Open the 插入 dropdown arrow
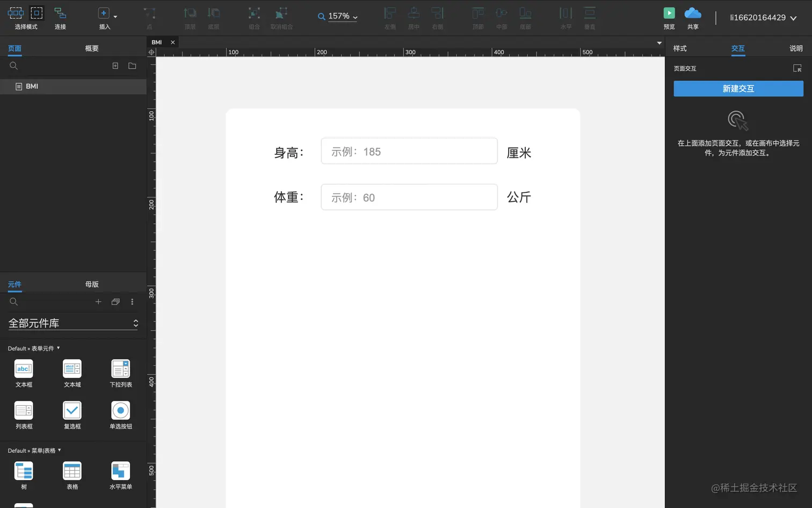The image size is (812, 508). click(115, 17)
